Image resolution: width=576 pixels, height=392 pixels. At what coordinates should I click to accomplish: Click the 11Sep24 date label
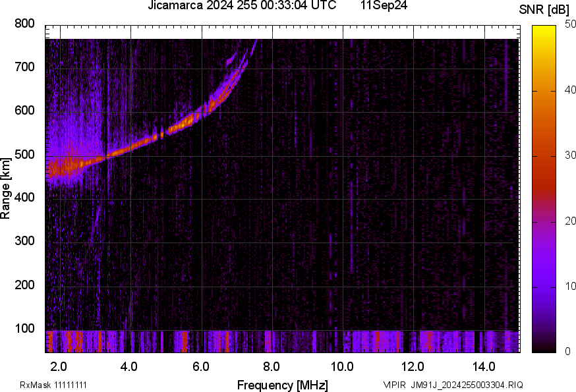click(384, 6)
